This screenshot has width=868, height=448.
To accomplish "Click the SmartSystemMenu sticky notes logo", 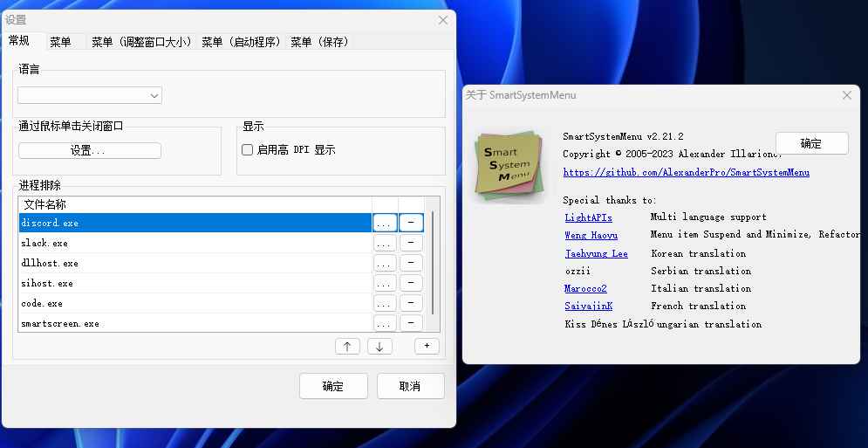I will tap(509, 166).
